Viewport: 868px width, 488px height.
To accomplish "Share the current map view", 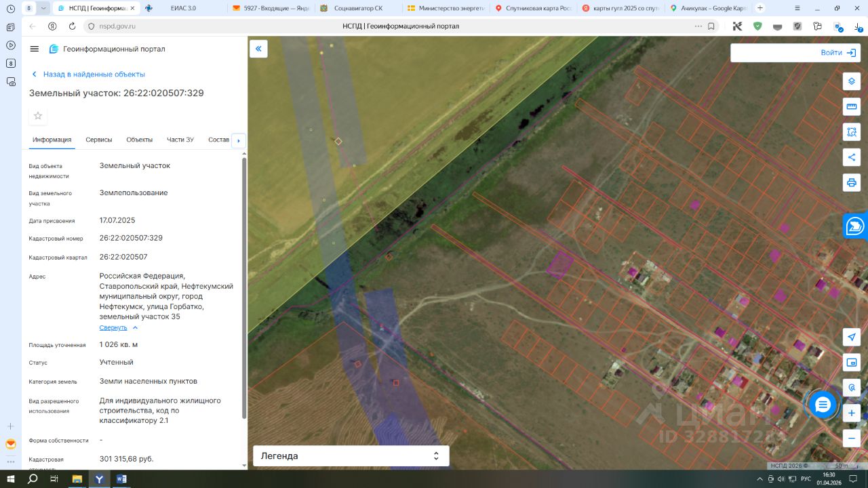I will coord(852,157).
